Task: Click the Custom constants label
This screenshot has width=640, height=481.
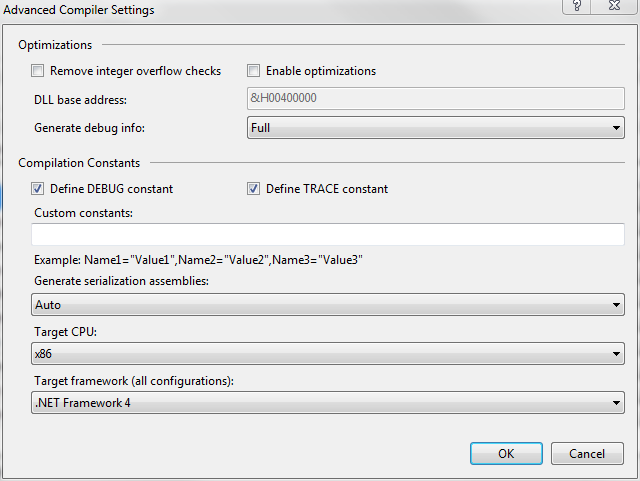Action: coord(83,213)
